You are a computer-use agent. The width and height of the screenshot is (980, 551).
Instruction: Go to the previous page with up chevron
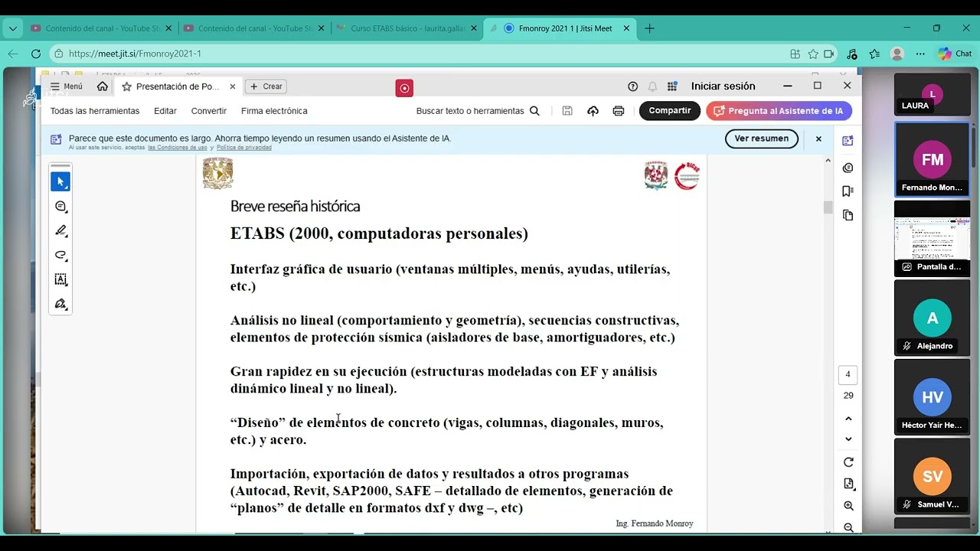pyautogui.click(x=848, y=419)
